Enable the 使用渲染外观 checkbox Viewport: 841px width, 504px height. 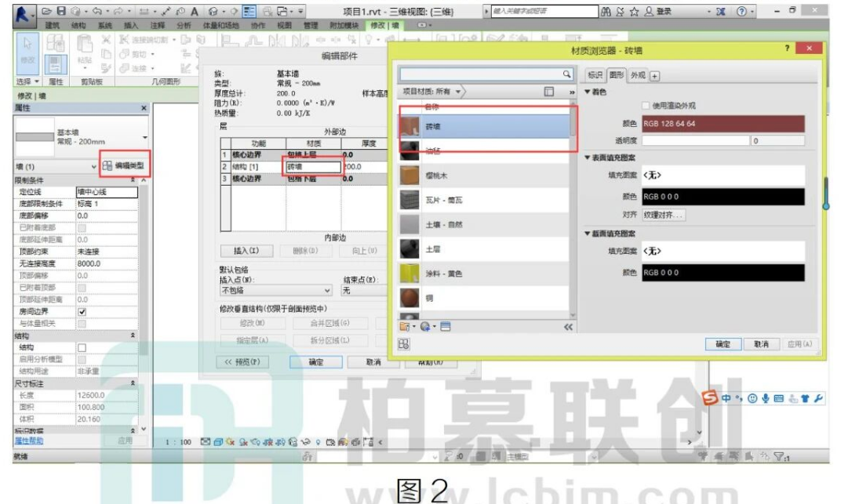click(x=646, y=106)
